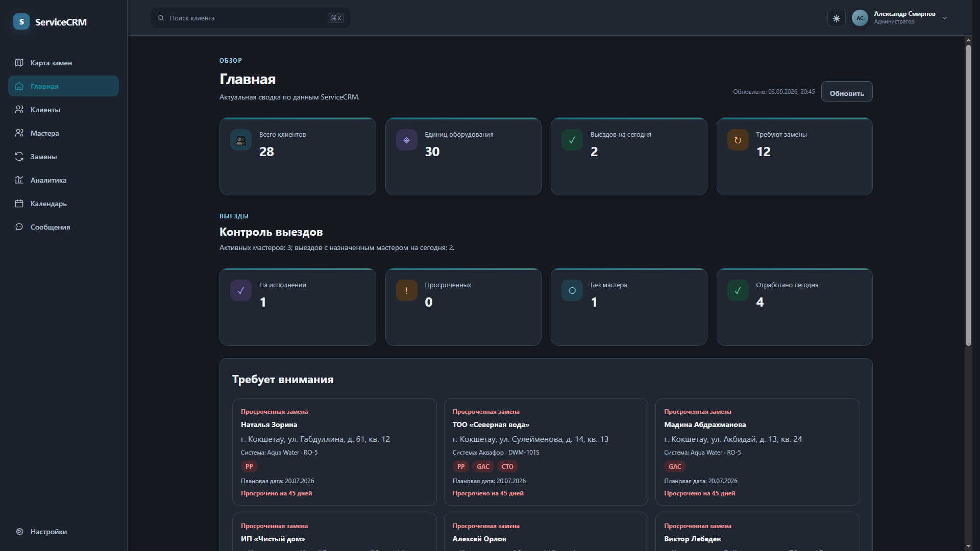Click the page vertical scrollbar thumb
Image resolution: width=980 pixels, height=551 pixels.
[968, 195]
